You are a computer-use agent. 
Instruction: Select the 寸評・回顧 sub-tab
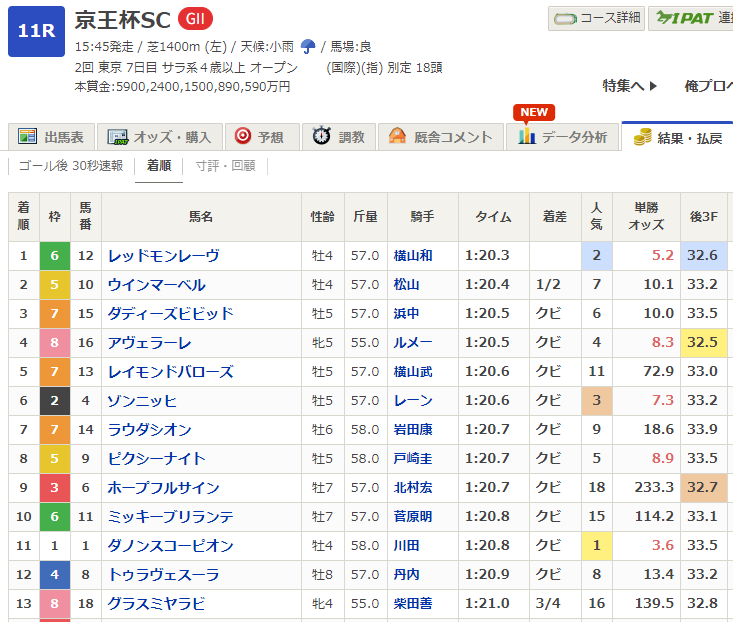(x=225, y=166)
